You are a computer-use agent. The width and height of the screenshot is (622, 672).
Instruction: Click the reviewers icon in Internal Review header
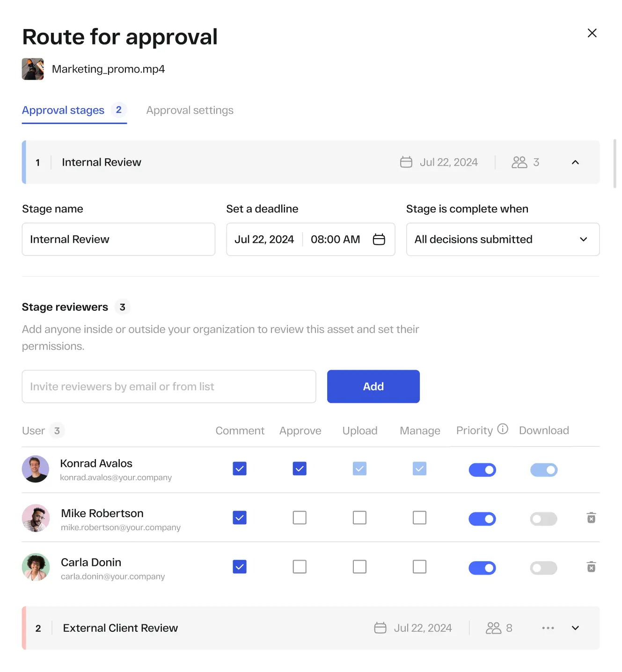click(519, 162)
